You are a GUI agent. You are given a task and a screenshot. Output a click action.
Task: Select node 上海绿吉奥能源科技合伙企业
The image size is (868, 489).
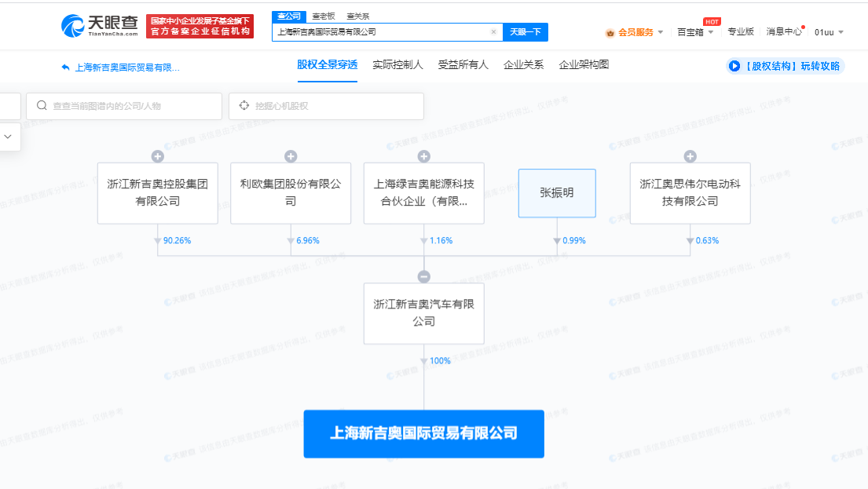(424, 193)
